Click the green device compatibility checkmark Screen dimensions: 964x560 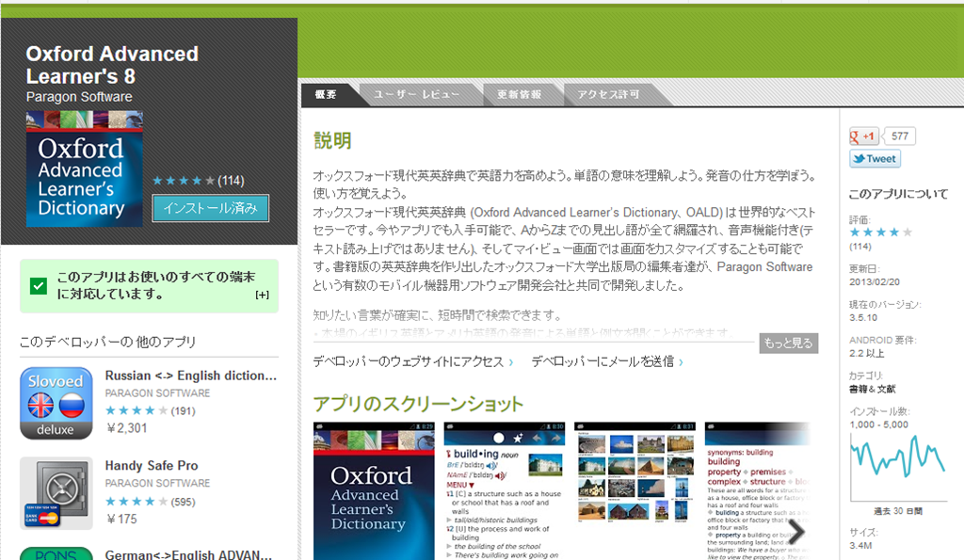coord(39,285)
